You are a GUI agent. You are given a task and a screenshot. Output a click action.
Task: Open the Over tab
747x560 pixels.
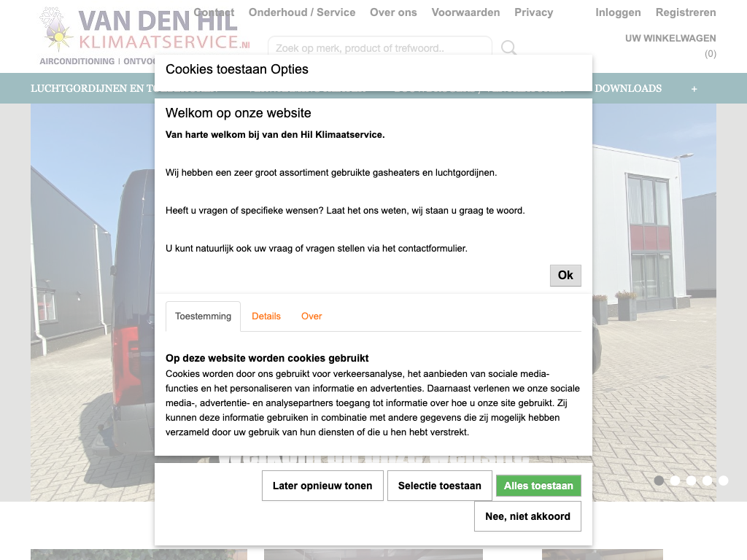pos(311,316)
